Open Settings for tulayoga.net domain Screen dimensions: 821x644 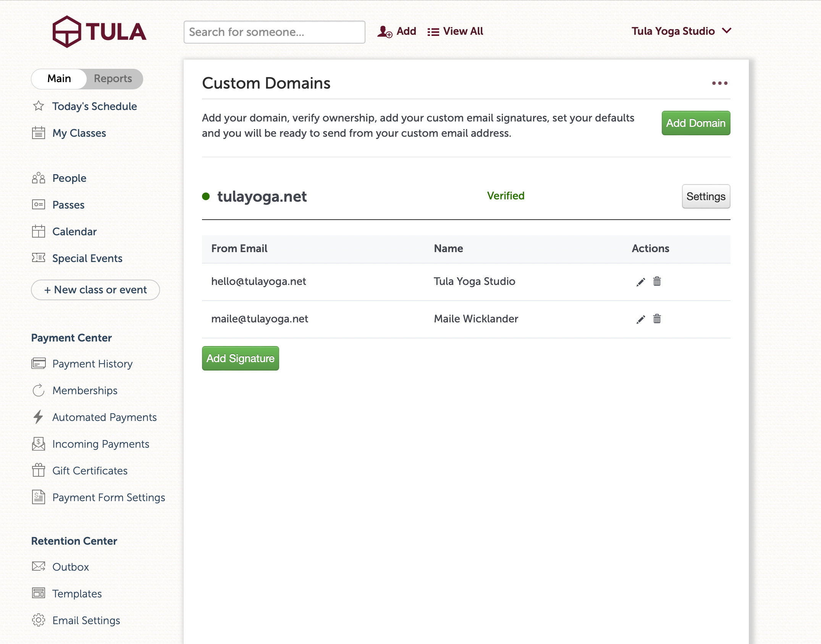(x=706, y=196)
